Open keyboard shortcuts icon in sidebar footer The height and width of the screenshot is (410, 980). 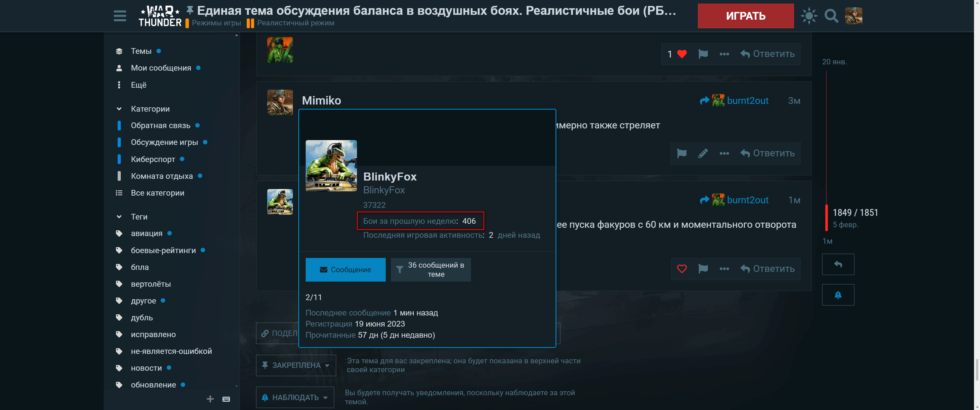(x=226, y=399)
